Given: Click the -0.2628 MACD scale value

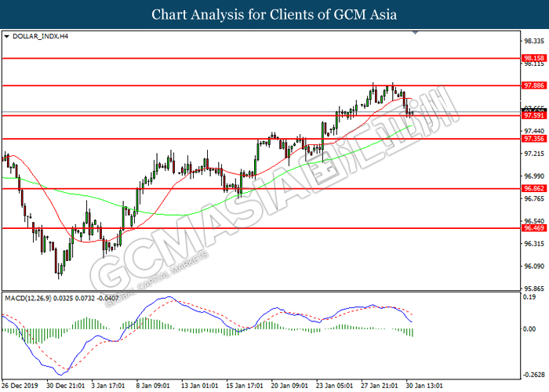Looking at the screenshot, I should (x=533, y=375).
